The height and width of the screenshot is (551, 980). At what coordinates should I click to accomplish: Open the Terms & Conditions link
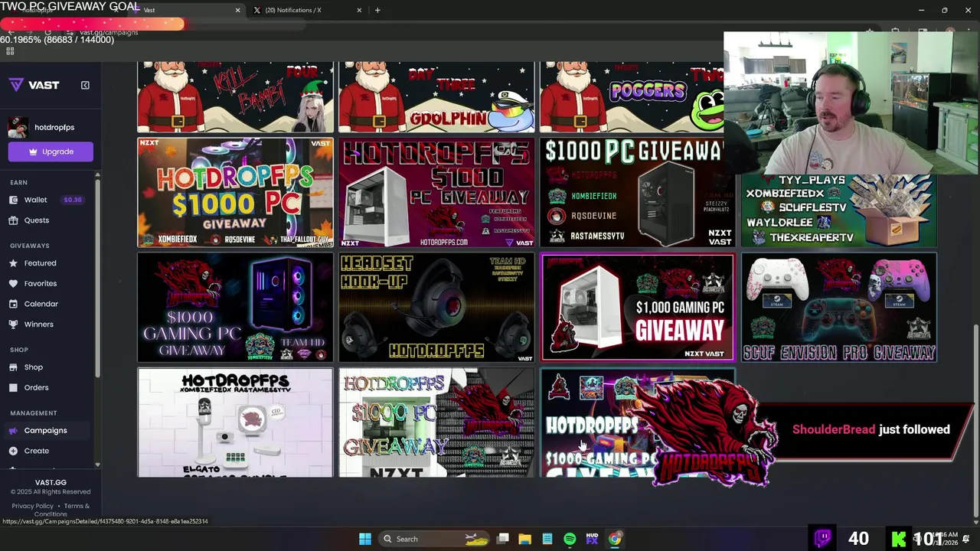(62, 510)
